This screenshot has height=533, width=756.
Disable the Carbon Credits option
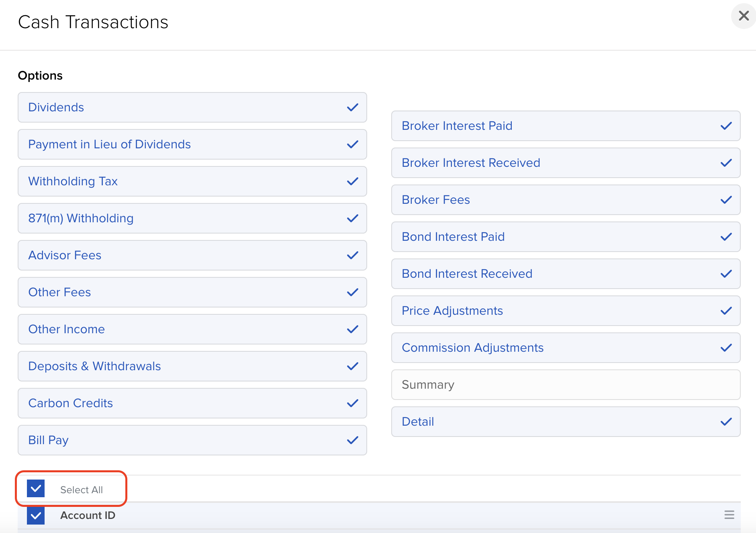(x=192, y=403)
